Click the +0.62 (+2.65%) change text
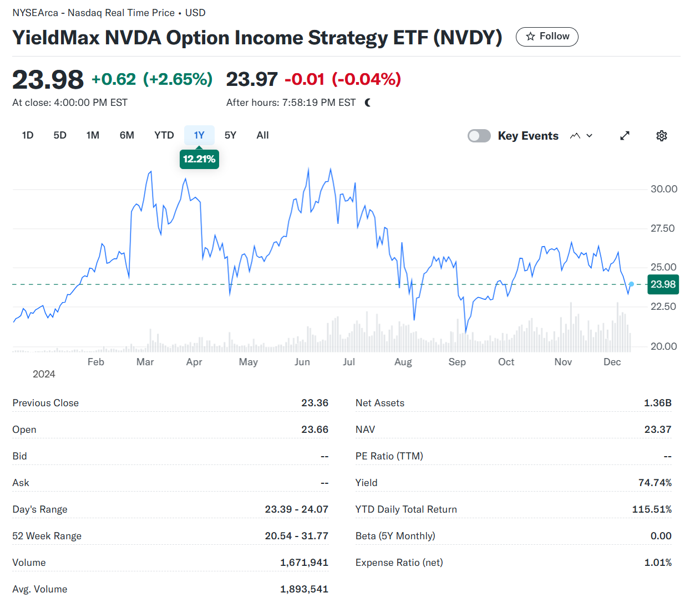This screenshot has width=700, height=603. 152,79
